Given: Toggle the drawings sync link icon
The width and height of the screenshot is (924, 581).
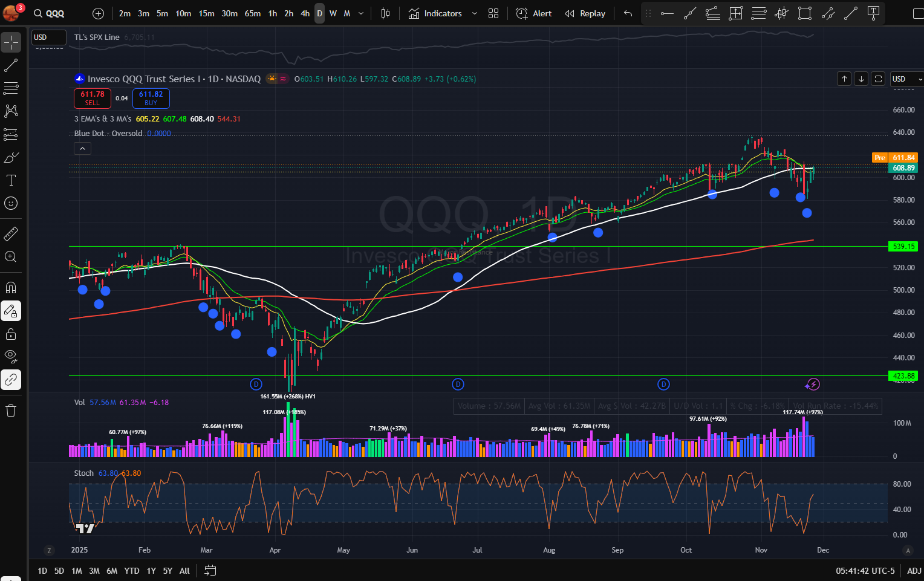Looking at the screenshot, I should pos(11,380).
